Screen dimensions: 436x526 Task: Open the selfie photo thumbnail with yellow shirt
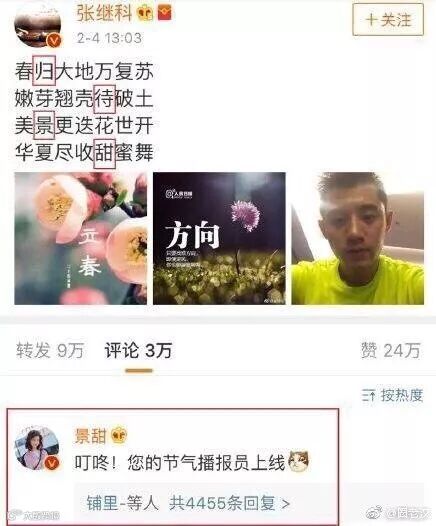(358, 239)
